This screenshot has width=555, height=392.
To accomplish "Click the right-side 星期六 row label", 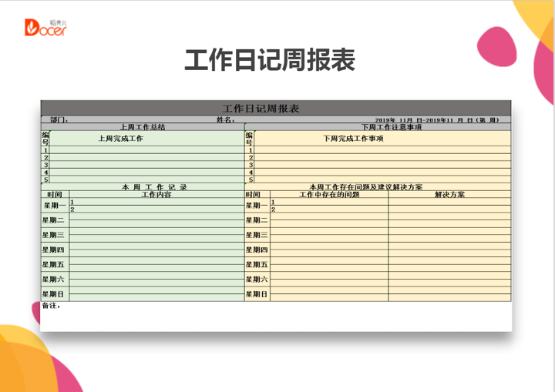I will 257,280.
